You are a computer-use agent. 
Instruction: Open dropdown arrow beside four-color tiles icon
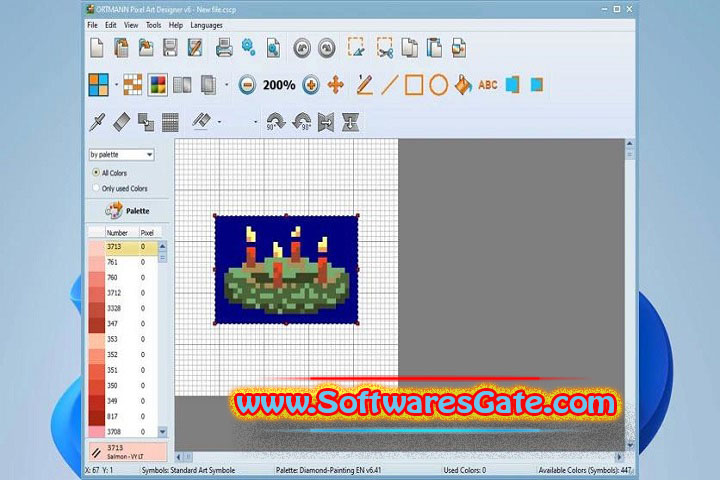(116, 85)
